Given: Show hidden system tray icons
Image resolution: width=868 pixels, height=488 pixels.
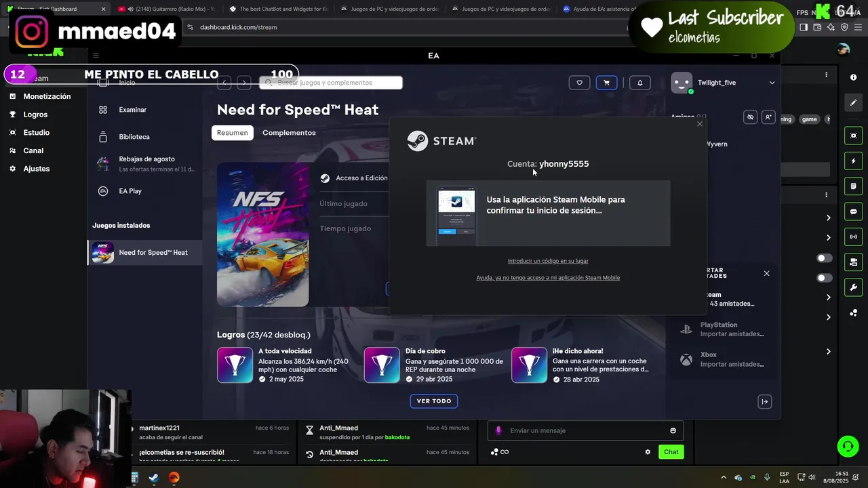Looking at the screenshot, I should (723, 478).
